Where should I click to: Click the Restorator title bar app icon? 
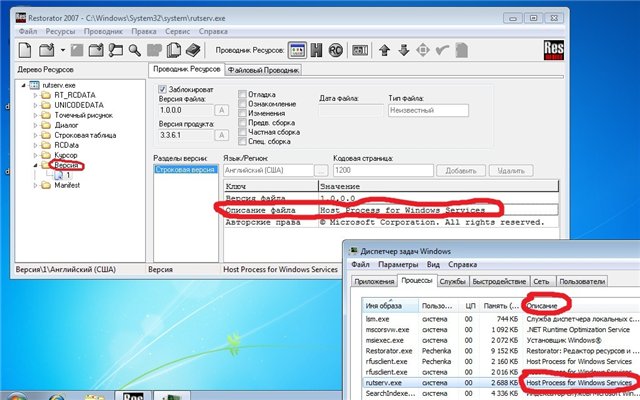point(20,18)
